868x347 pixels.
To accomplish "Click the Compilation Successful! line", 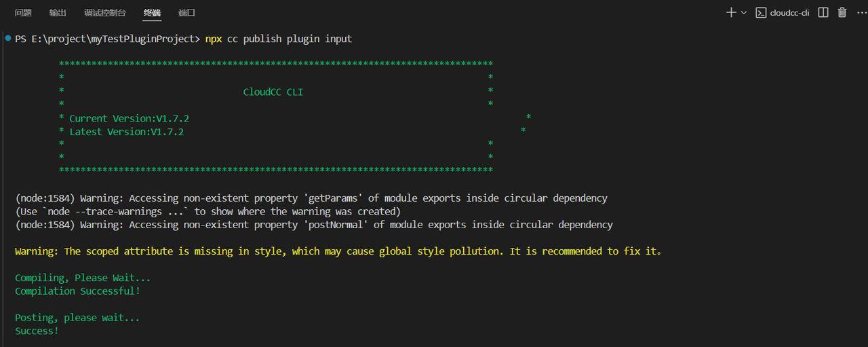I will point(77,291).
